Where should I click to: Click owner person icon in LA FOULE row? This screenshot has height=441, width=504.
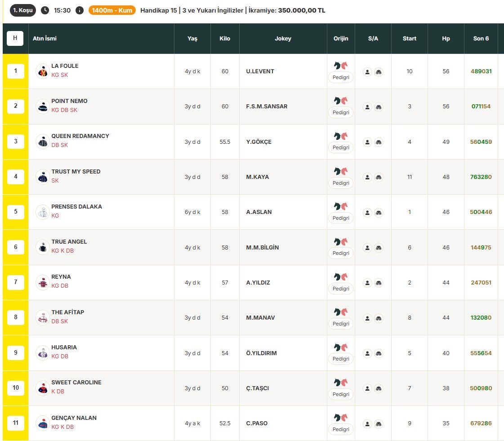click(367, 72)
